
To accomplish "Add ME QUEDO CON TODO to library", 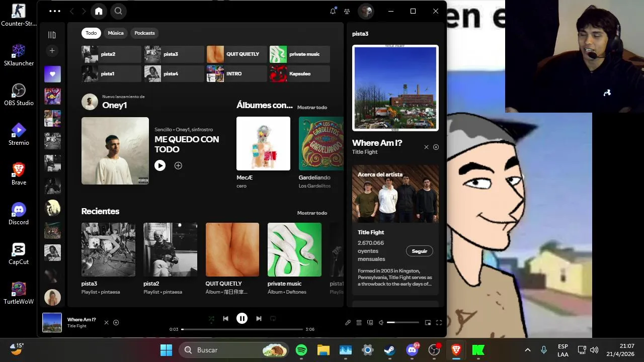I will tap(178, 165).
